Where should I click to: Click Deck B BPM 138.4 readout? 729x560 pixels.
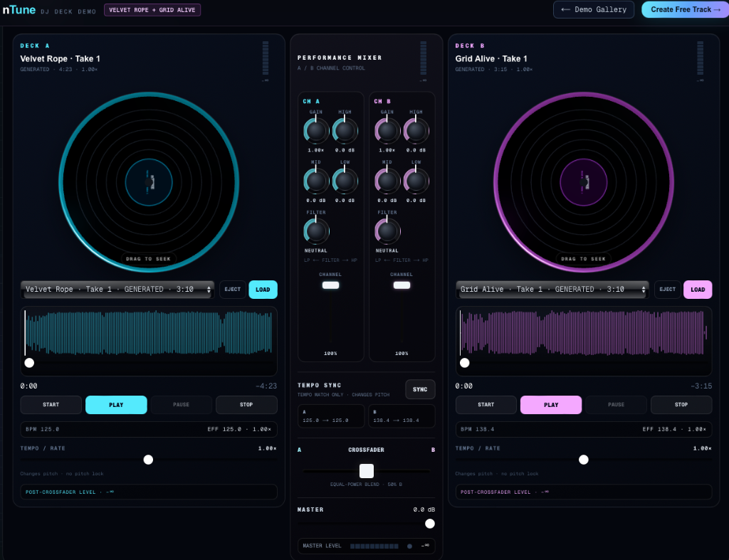[478, 429]
